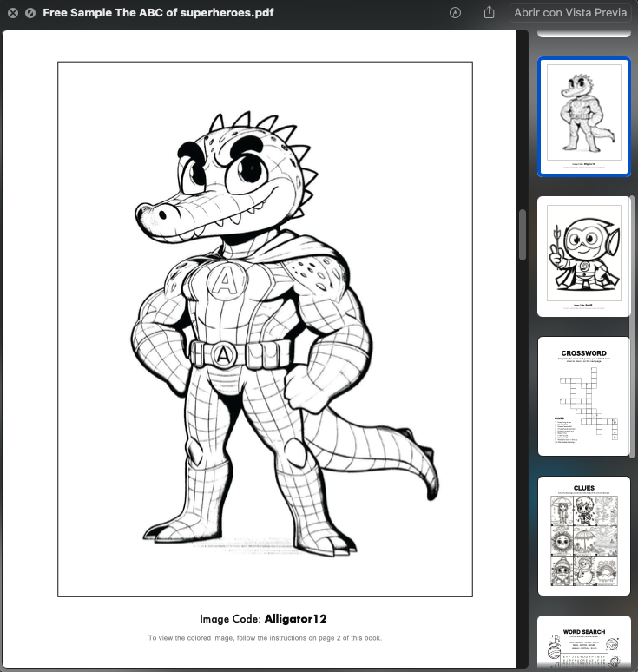Close the Quick Look preview window

coord(13,13)
